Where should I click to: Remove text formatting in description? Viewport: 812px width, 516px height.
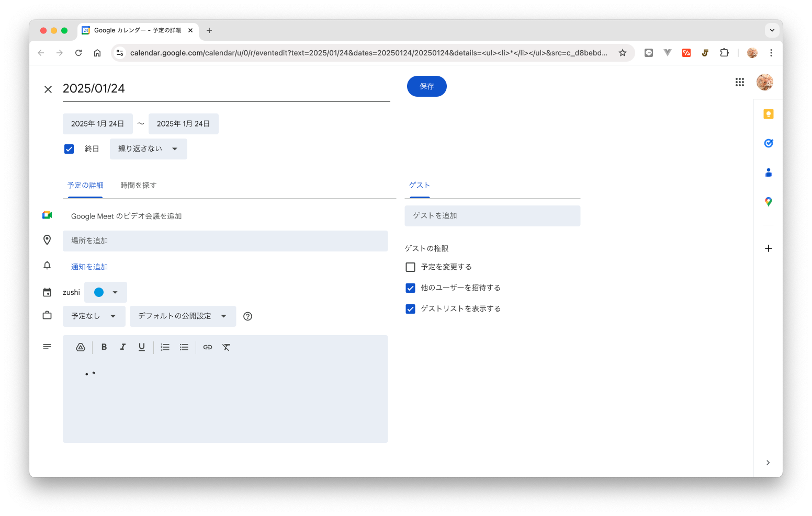pos(227,347)
